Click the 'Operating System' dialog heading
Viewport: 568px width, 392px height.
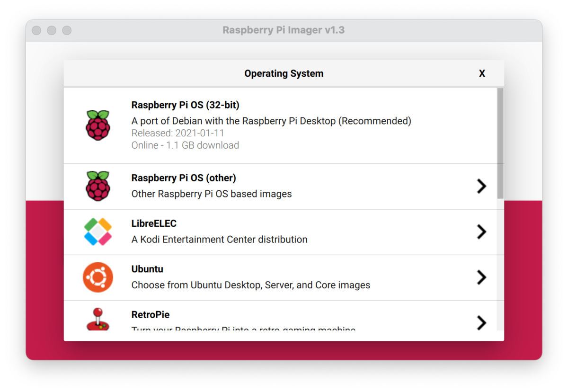284,73
